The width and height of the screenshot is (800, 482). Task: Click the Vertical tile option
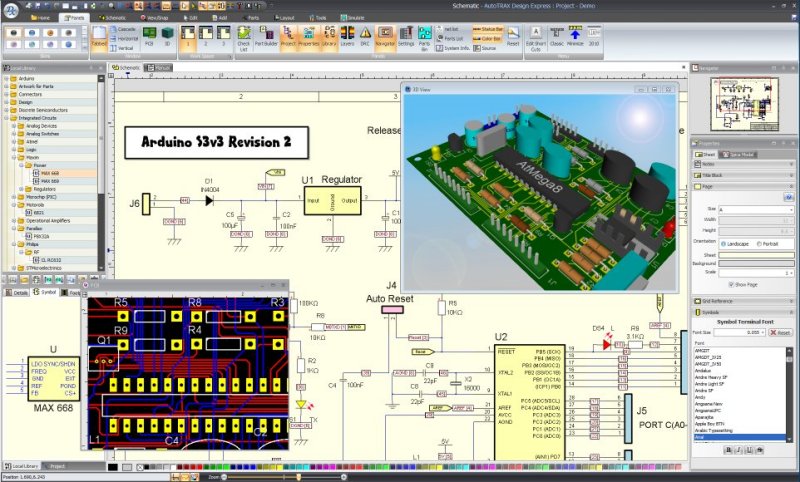pos(121,48)
